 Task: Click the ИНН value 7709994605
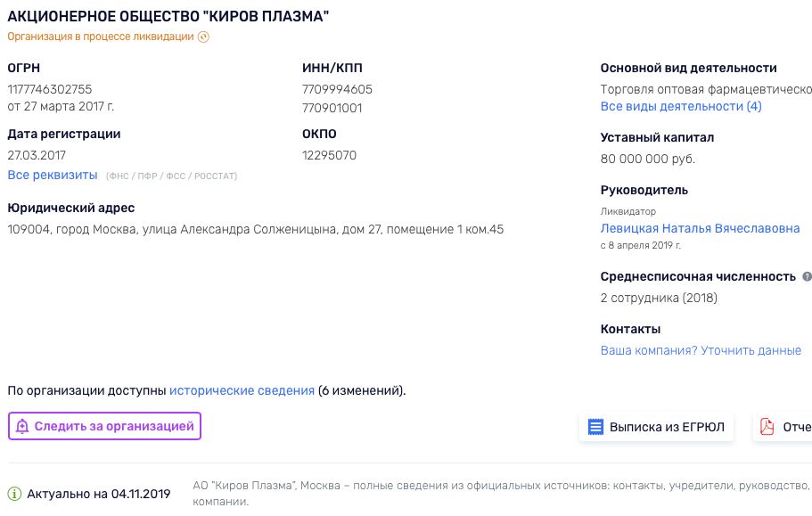(x=337, y=89)
